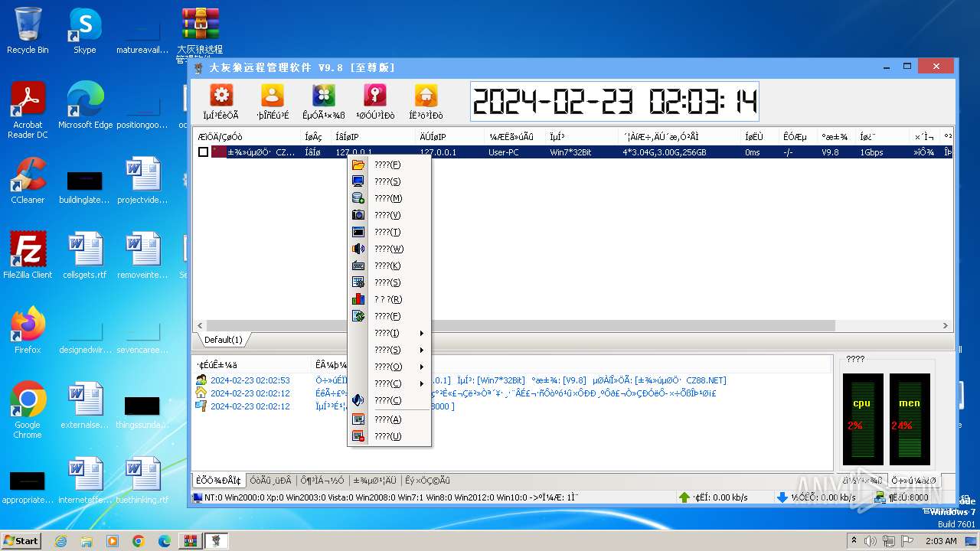The image size is (980, 551).
Task: Select the (U) entry with red-minus icon
Action: point(389,436)
